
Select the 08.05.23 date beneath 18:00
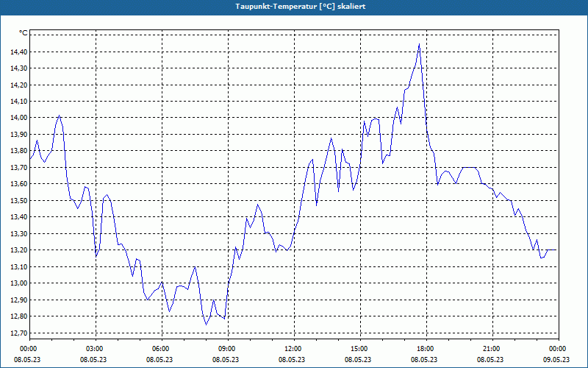[424, 359]
